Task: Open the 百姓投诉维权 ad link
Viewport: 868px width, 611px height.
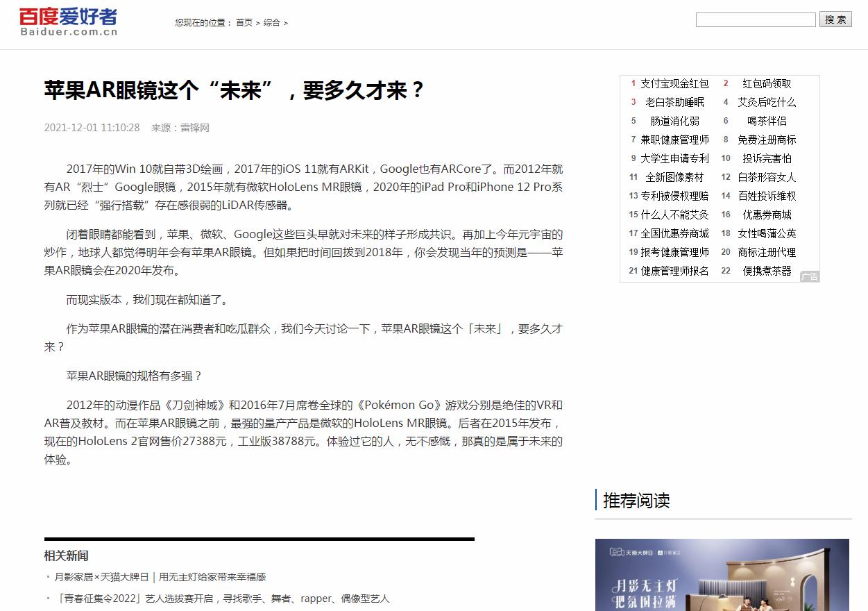Action: pyautogui.click(x=767, y=196)
